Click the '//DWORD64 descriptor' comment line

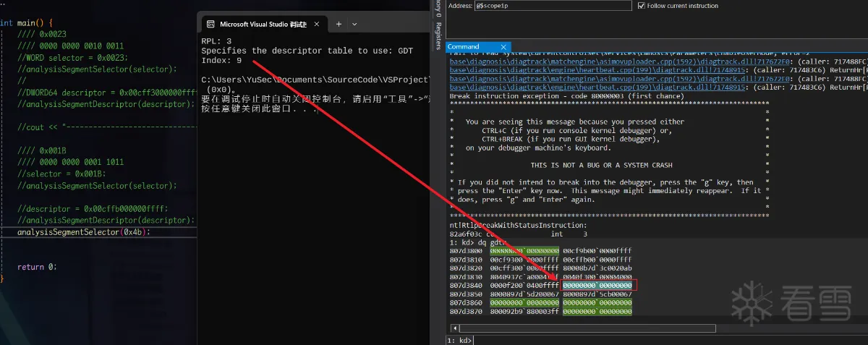[107, 93]
